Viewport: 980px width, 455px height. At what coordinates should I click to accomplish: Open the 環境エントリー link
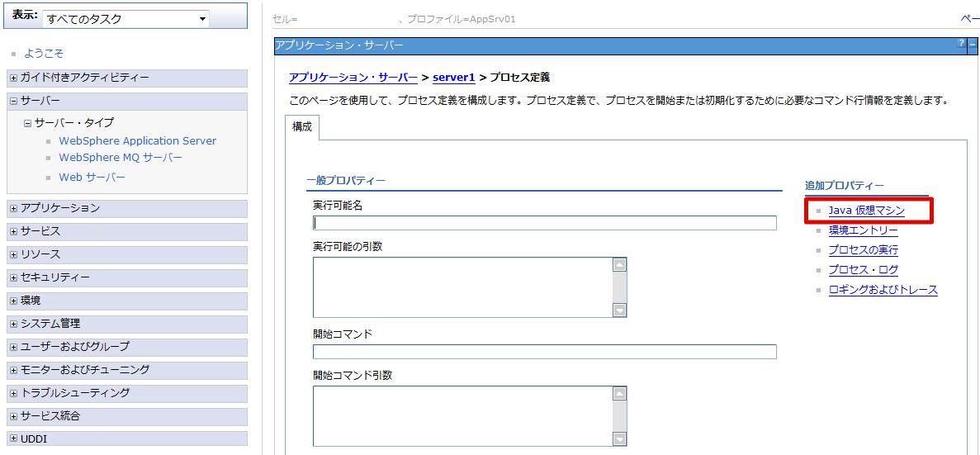tap(863, 230)
